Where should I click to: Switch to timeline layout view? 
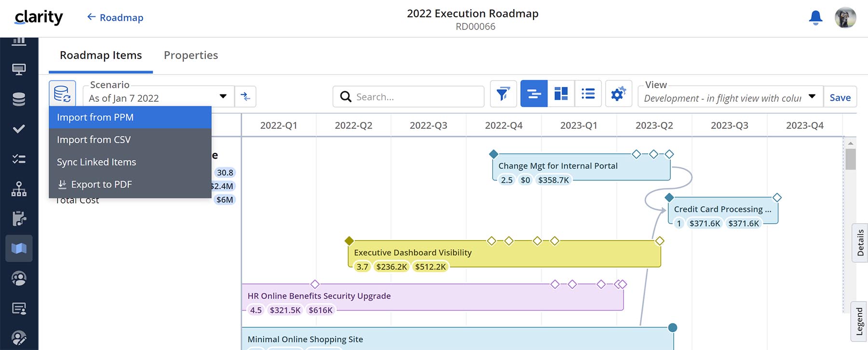(534, 94)
